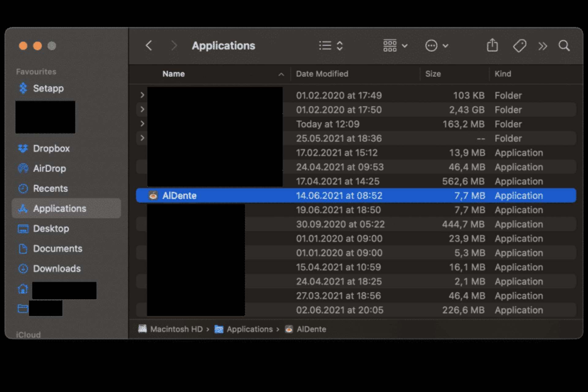Select the AlDente application row
The height and width of the screenshot is (392, 588).
point(179,196)
